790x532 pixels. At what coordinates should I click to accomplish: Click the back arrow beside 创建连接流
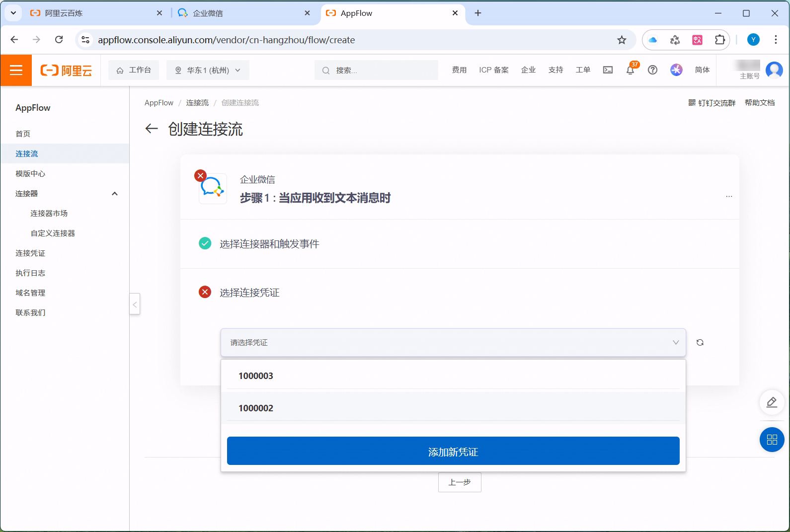click(152, 129)
